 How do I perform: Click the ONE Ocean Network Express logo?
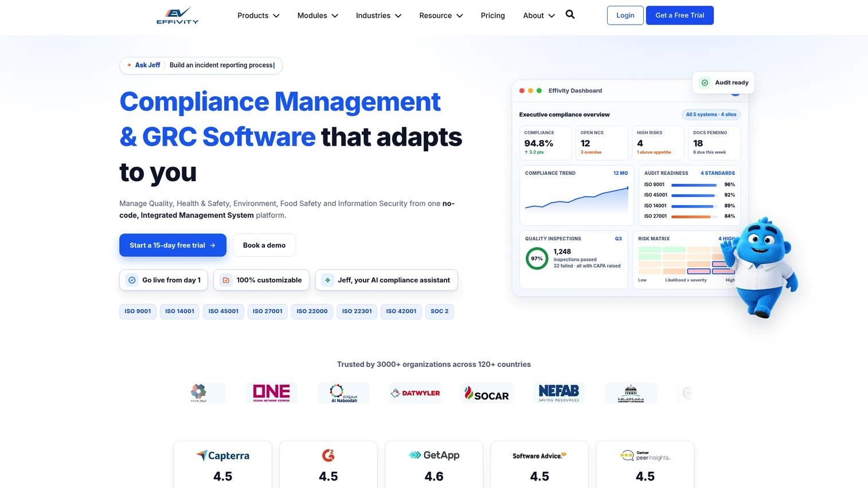click(271, 393)
